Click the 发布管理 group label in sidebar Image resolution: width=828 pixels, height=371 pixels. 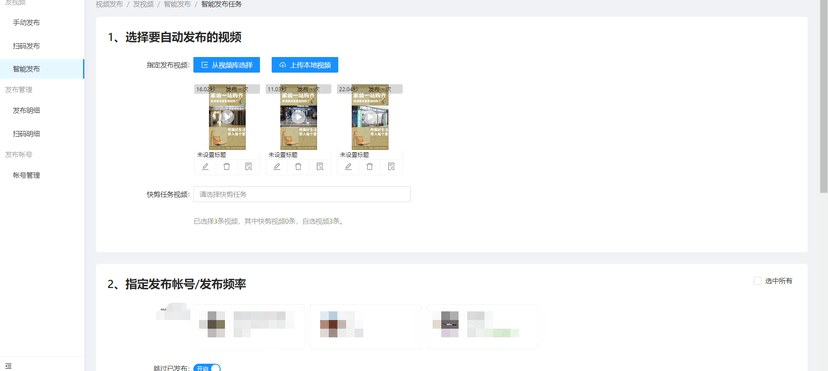19,90
